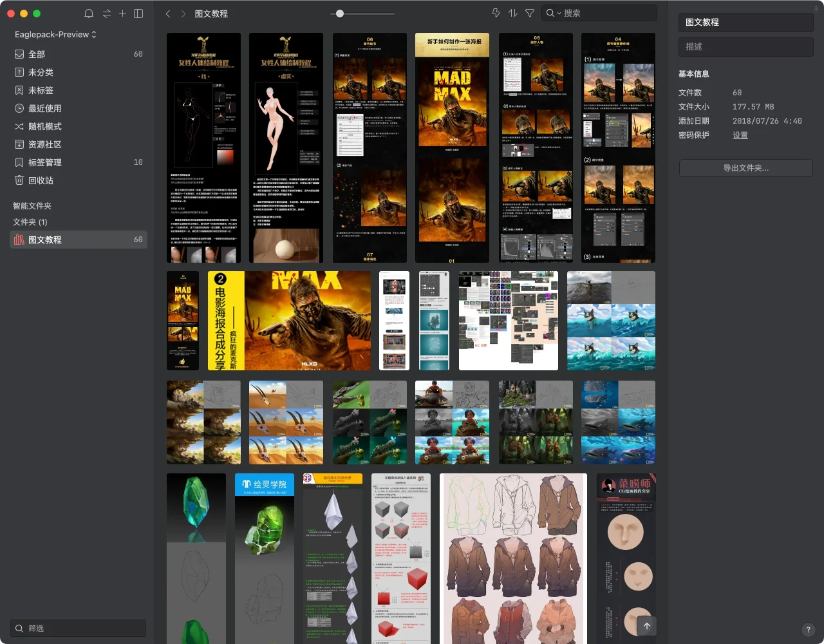Click the lightning quick action icon
This screenshot has width=824, height=644.
click(x=496, y=13)
